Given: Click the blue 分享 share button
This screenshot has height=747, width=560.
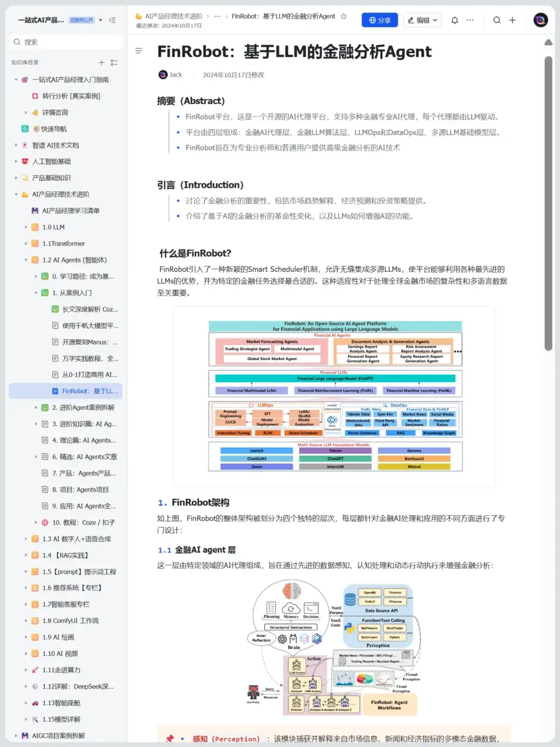Looking at the screenshot, I should click(x=379, y=20).
